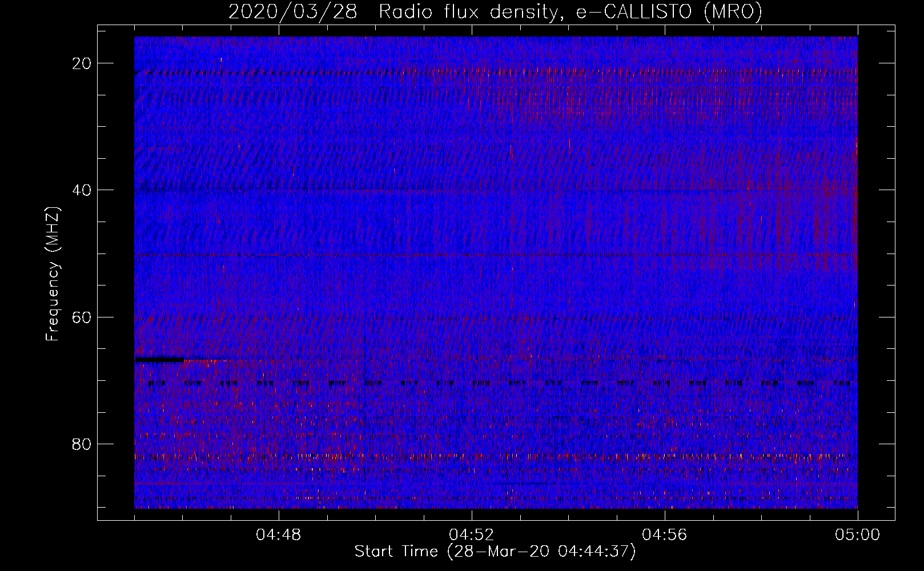
Task: Click the 40 MHz frequency tick label
Action: click(x=82, y=190)
